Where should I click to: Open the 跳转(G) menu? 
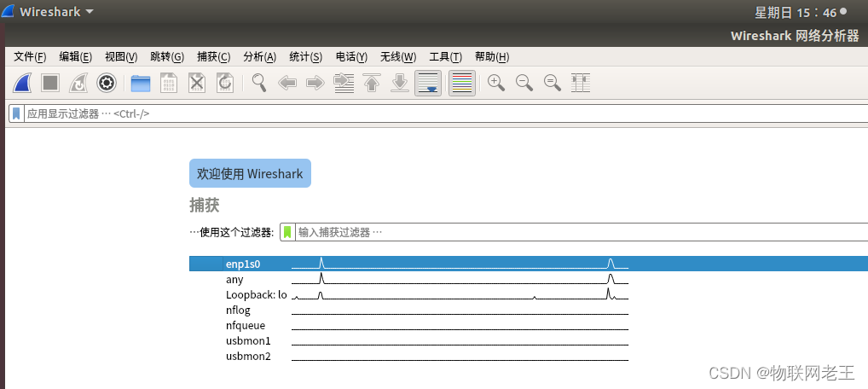pos(167,56)
